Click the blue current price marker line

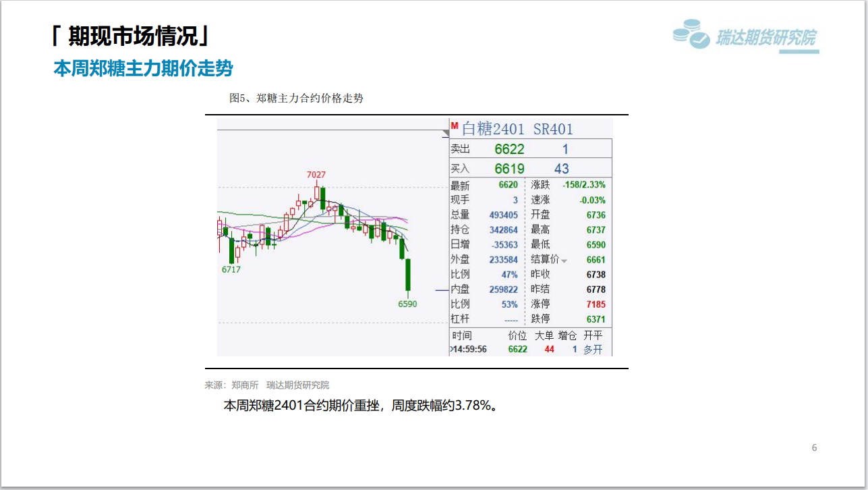pyautogui.click(x=441, y=290)
